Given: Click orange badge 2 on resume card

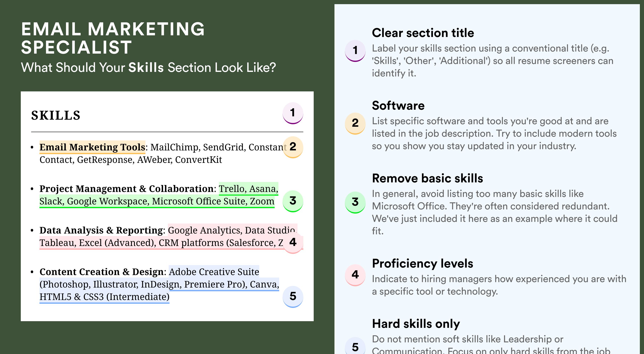Looking at the screenshot, I should click(293, 147).
